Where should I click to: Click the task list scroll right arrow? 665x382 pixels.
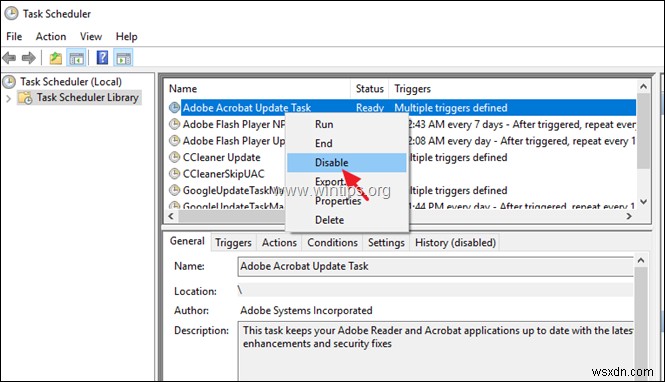(x=629, y=216)
